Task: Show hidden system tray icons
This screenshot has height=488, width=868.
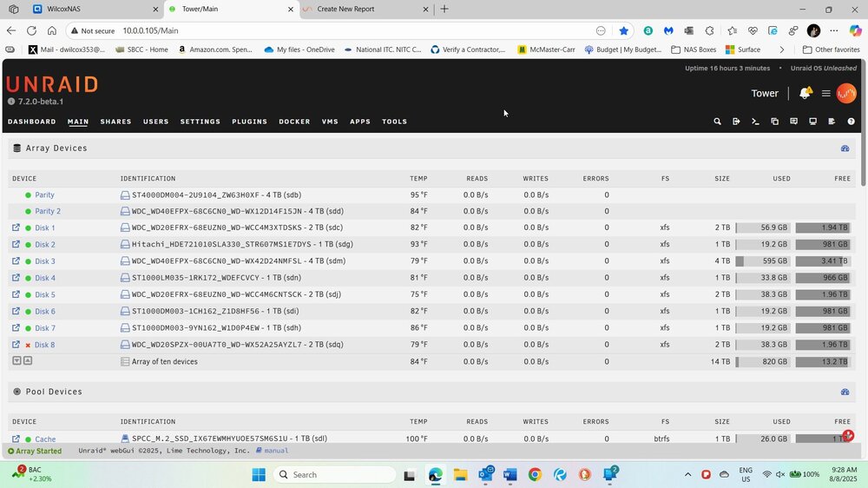Action: point(687,475)
